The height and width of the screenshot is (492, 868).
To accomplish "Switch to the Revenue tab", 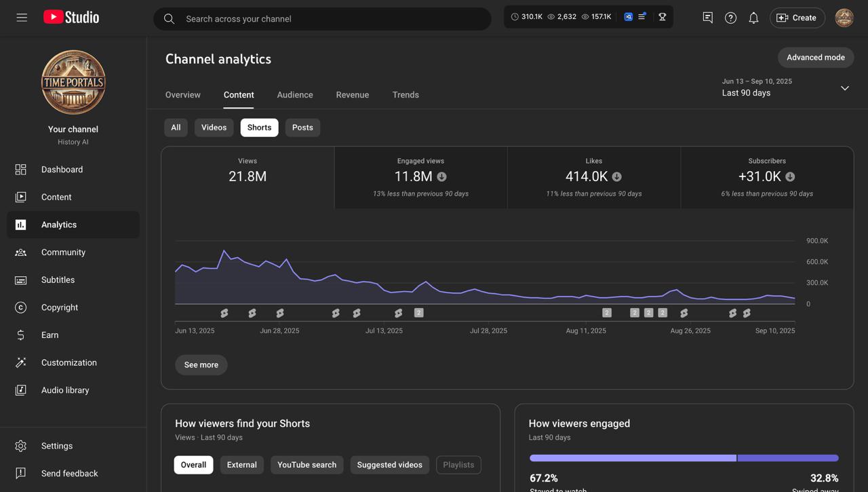I will click(x=353, y=95).
